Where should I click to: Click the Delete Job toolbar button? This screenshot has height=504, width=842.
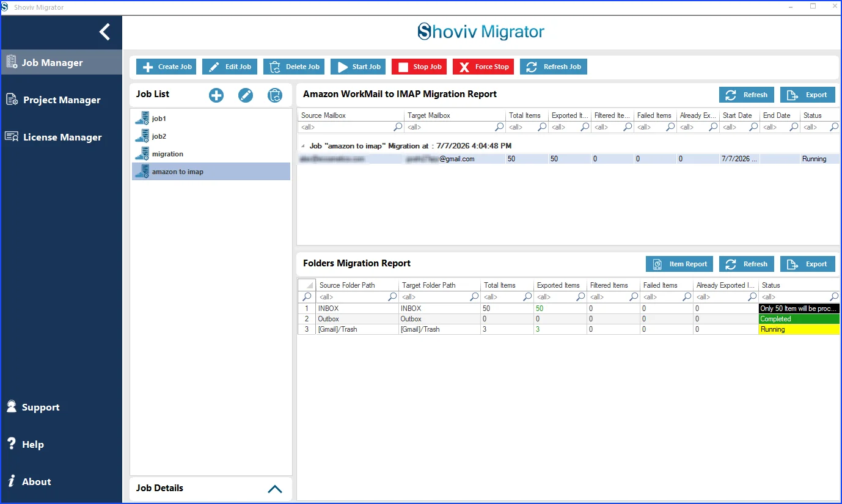pos(294,67)
